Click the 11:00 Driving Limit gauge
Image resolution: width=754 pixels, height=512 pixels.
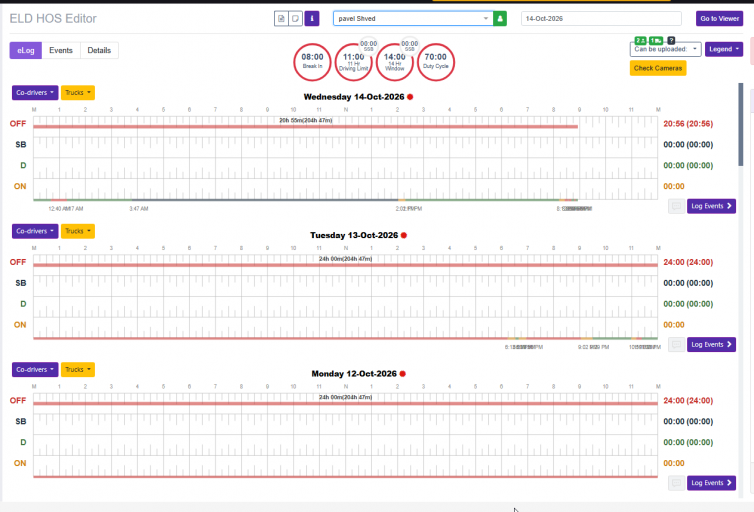(x=353, y=62)
